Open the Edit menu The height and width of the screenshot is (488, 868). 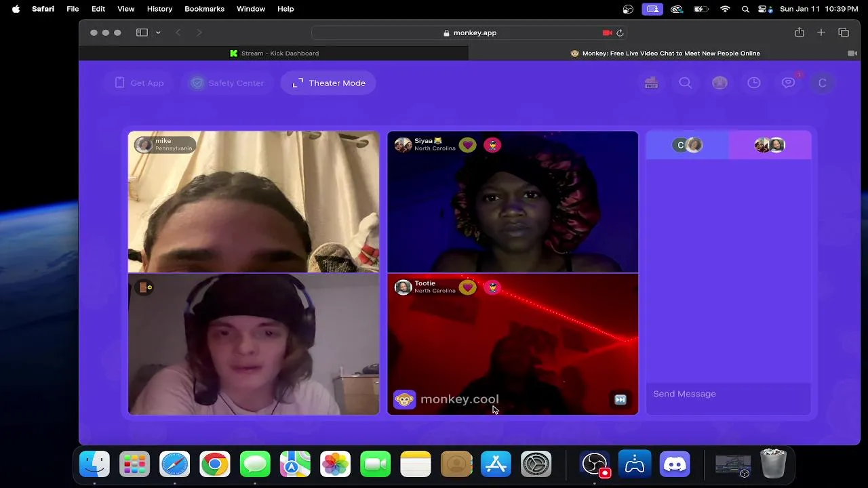(x=98, y=9)
